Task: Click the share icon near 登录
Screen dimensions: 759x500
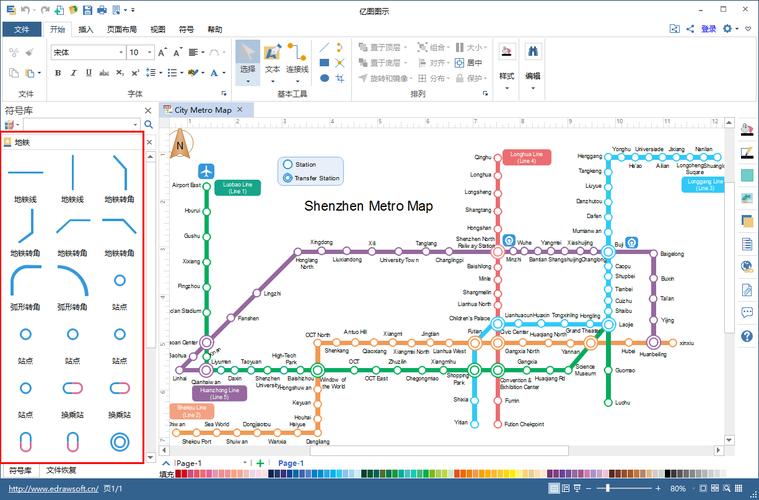Action: tap(690, 29)
